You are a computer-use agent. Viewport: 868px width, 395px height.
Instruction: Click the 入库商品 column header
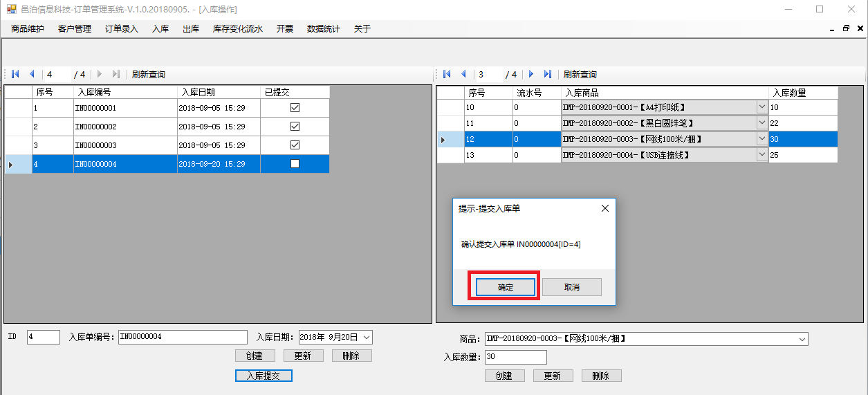click(x=665, y=93)
